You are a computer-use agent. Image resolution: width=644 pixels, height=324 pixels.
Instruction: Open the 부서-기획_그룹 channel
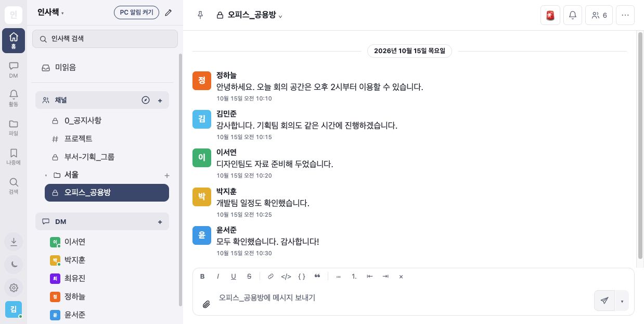tap(107, 157)
